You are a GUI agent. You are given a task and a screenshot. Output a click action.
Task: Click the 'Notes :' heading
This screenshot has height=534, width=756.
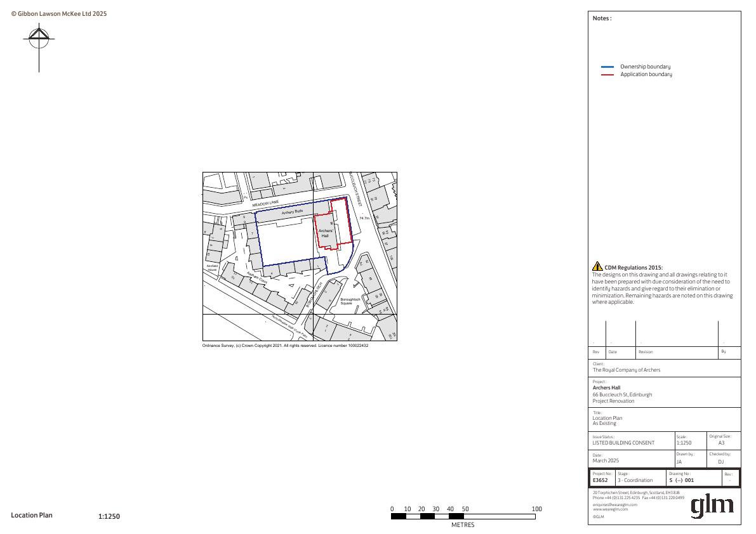(602, 18)
